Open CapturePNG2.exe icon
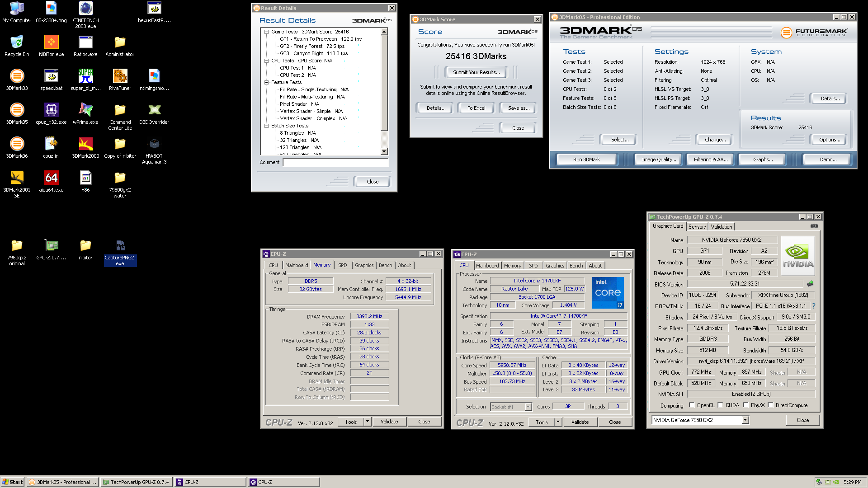This screenshot has height=488, width=868. [120, 252]
